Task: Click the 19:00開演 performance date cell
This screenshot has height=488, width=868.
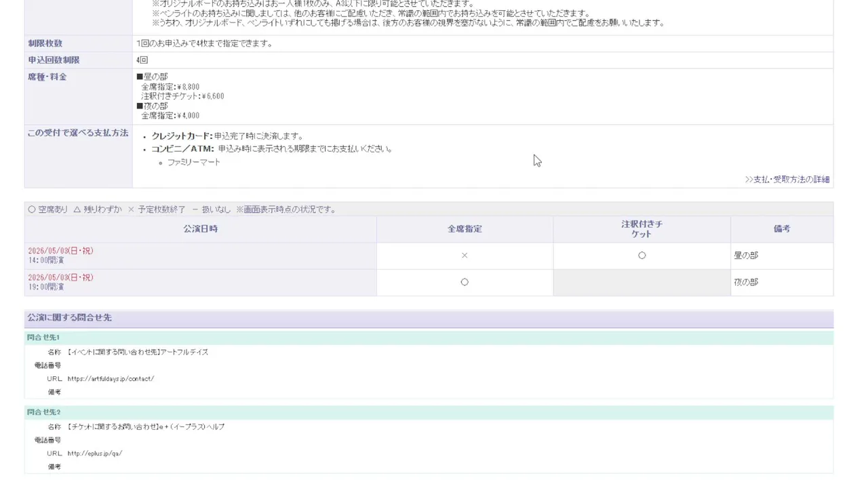Action: pyautogui.click(x=201, y=283)
